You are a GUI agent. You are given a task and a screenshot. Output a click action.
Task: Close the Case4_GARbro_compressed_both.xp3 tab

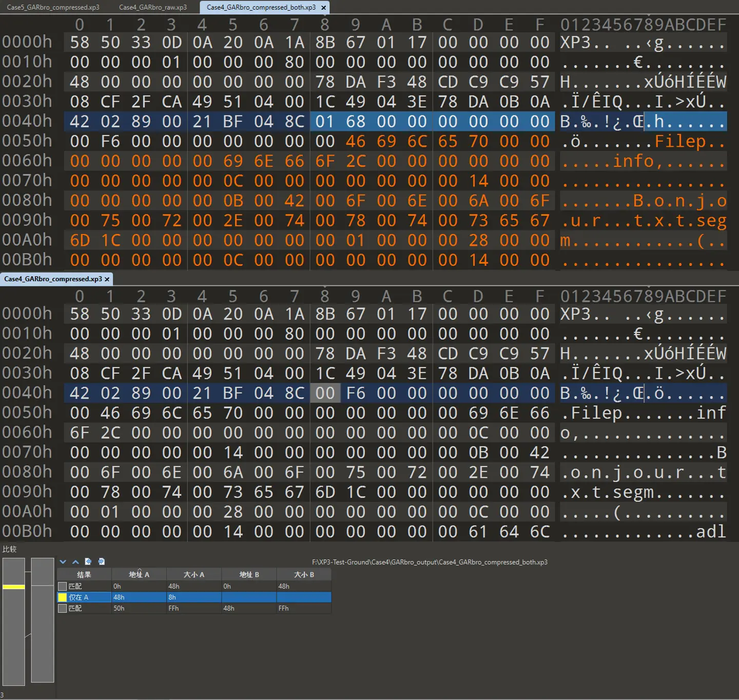pyautogui.click(x=323, y=8)
